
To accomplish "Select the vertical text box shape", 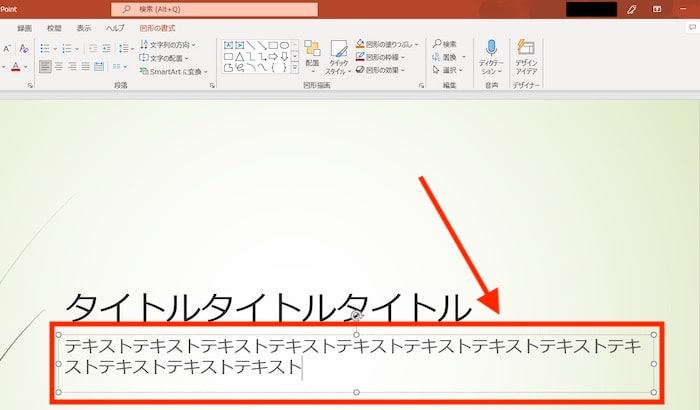I will 240,45.
